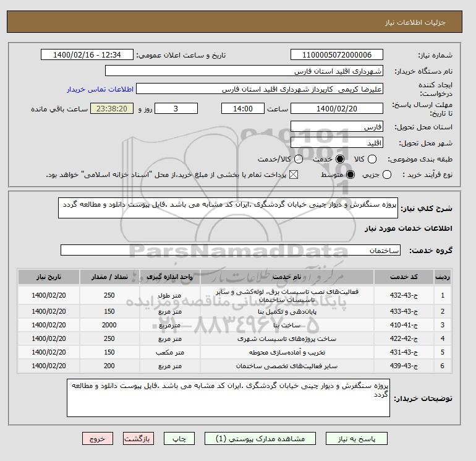Click the پاسخ به نیاز button
The height and width of the screenshot is (461, 476).
[357, 439]
